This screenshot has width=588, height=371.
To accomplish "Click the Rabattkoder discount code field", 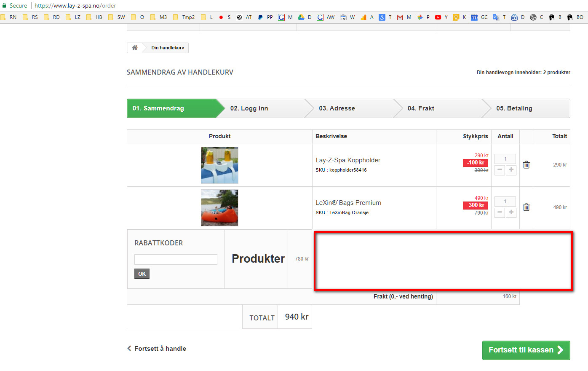I will tap(176, 259).
